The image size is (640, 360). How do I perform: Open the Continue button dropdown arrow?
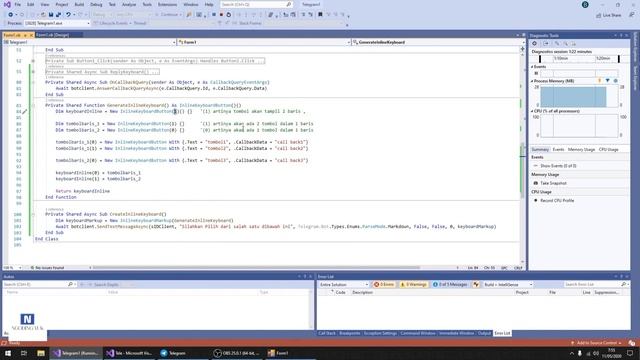[x=180, y=15]
